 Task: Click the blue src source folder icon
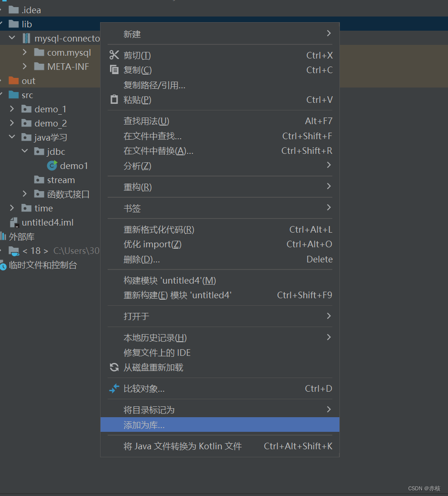(14, 95)
